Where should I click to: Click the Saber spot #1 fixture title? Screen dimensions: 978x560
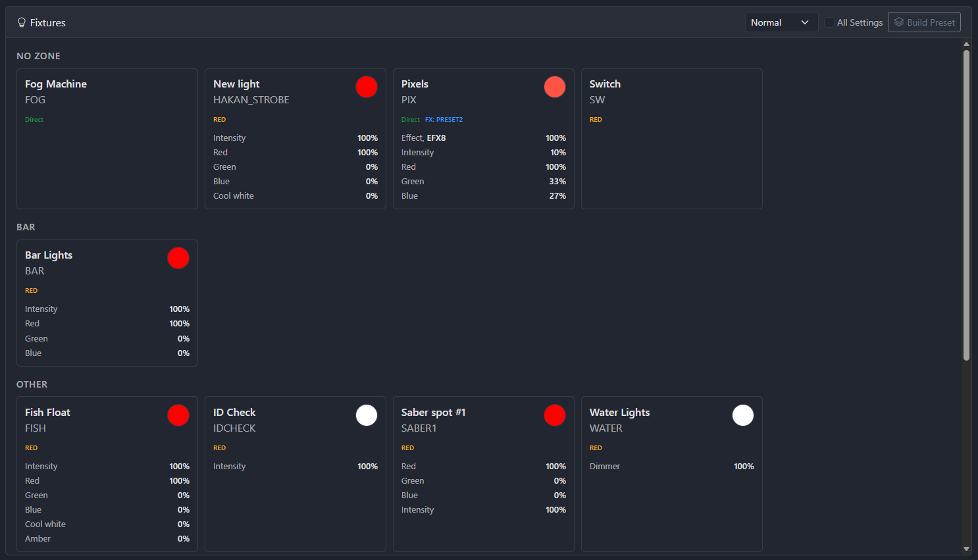[433, 413]
